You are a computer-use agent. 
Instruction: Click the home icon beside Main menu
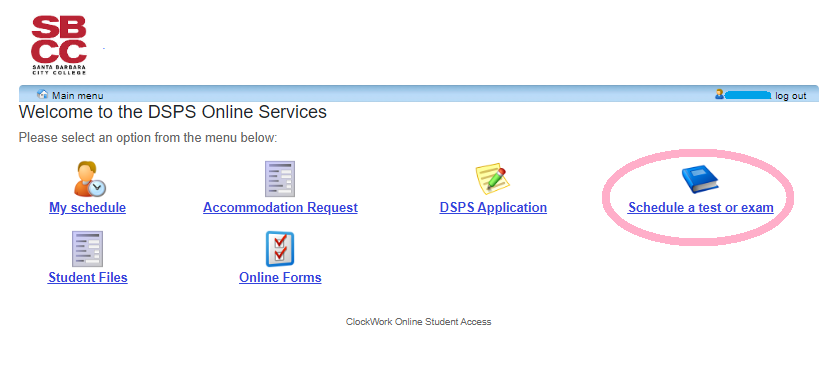[x=42, y=95]
